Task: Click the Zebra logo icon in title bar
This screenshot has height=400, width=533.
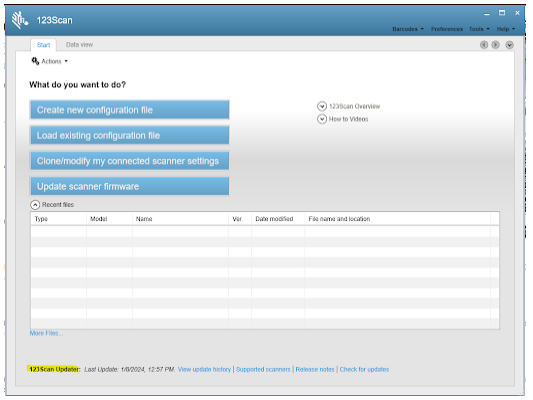Action: click(x=19, y=20)
